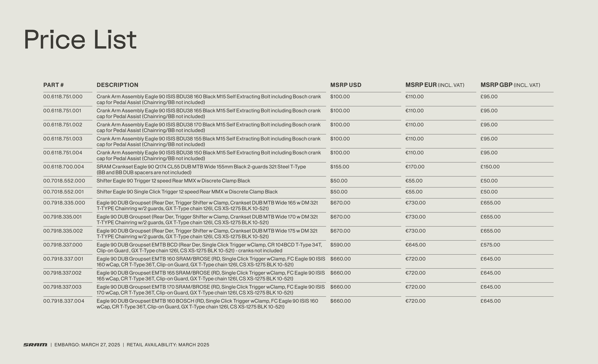598x364 pixels.
Task: Select part number 00.7918.335.000
Action: [64, 203]
